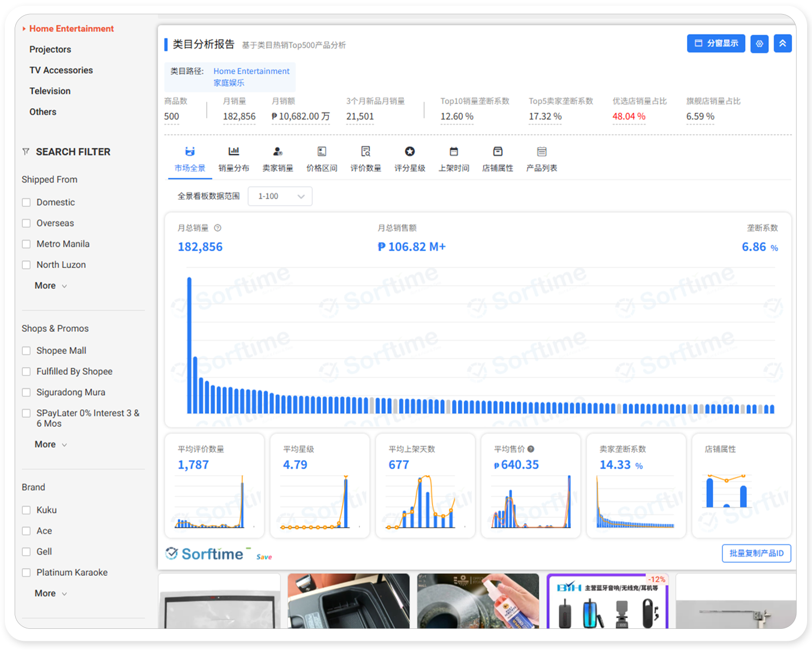Image resolution: width=812 pixels, height=650 pixels.
Task: Switch to the 产品列表 product list tab
Action: pos(541,159)
